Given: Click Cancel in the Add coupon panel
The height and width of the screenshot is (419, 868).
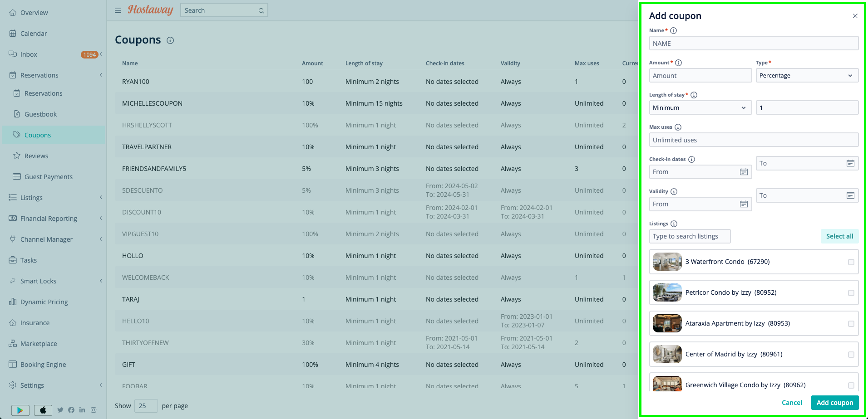Looking at the screenshot, I should click(792, 403).
